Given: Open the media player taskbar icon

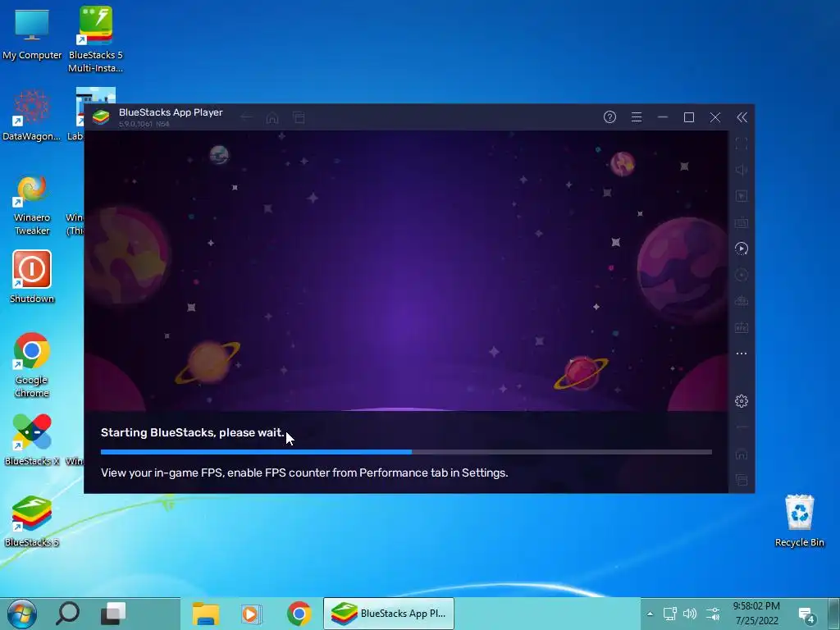Looking at the screenshot, I should coord(251,614).
